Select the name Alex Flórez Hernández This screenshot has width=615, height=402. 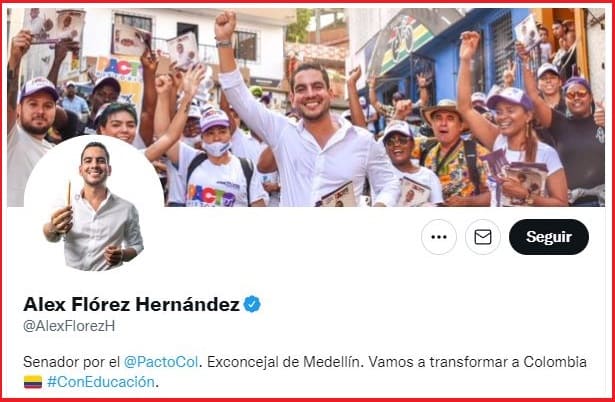[131, 304]
